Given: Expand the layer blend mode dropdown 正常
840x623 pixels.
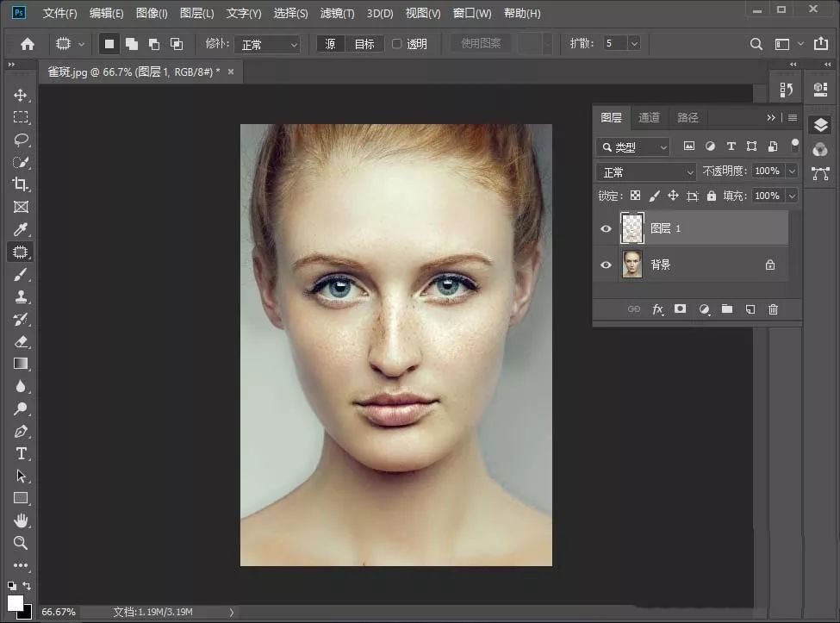Looking at the screenshot, I should point(646,171).
